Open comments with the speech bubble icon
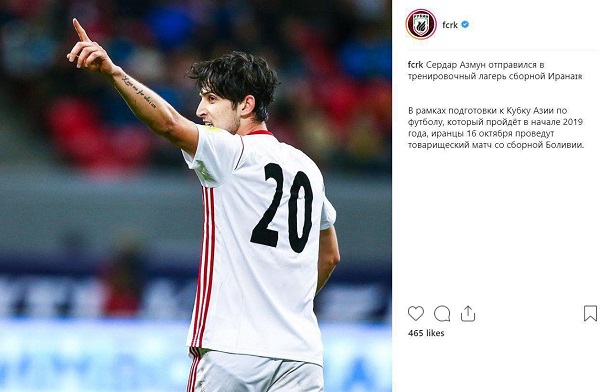Screen dimensions: 600x392 (442, 314)
